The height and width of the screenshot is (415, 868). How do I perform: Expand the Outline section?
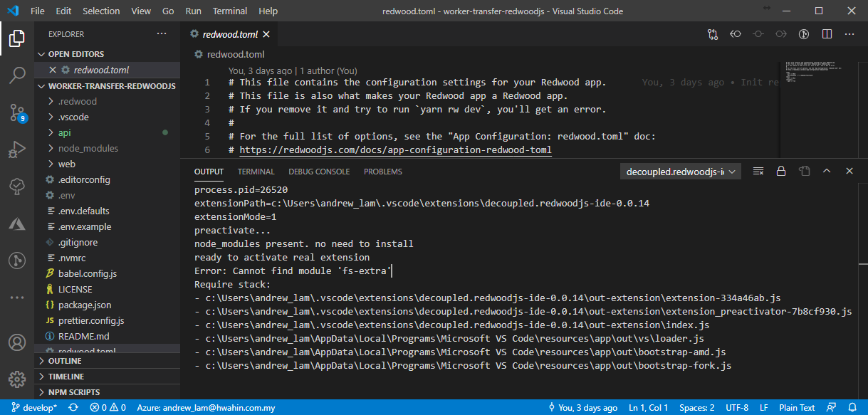point(107,361)
